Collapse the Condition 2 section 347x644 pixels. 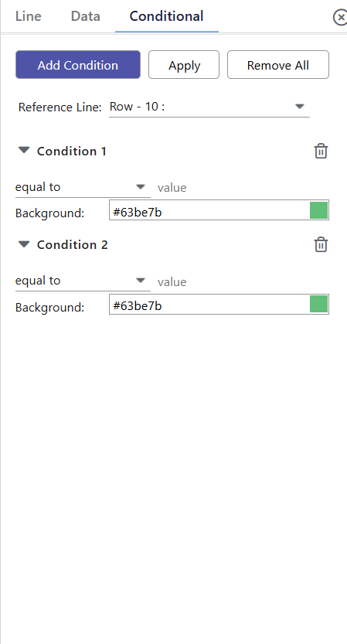pos(24,244)
